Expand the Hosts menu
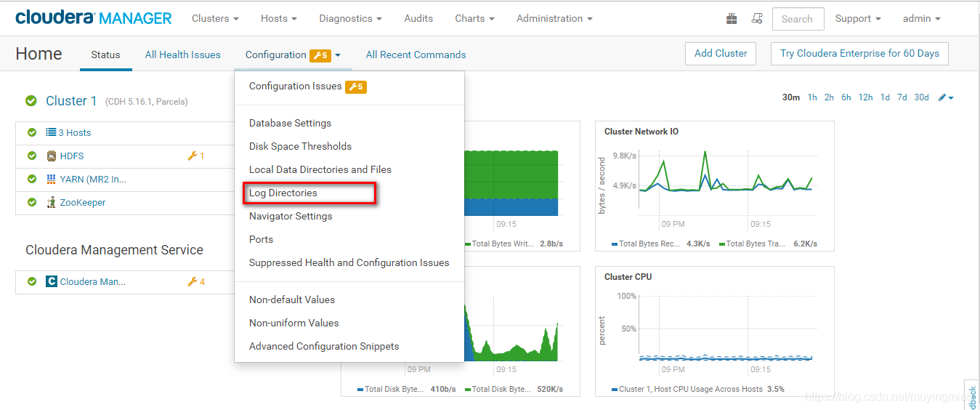The image size is (980, 410). click(x=279, y=18)
